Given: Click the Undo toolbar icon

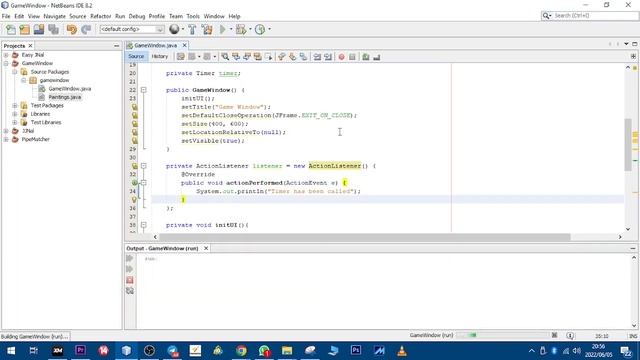Looking at the screenshot, I should pos(72,29).
